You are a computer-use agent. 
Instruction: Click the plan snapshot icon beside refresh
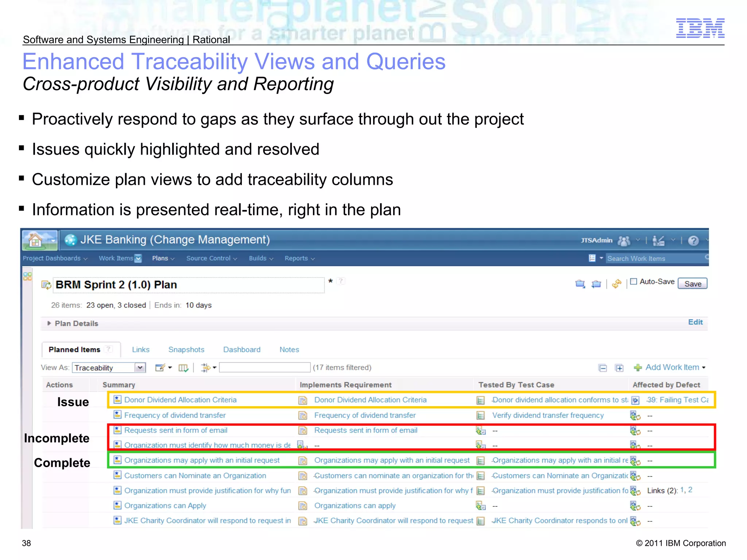coord(596,284)
